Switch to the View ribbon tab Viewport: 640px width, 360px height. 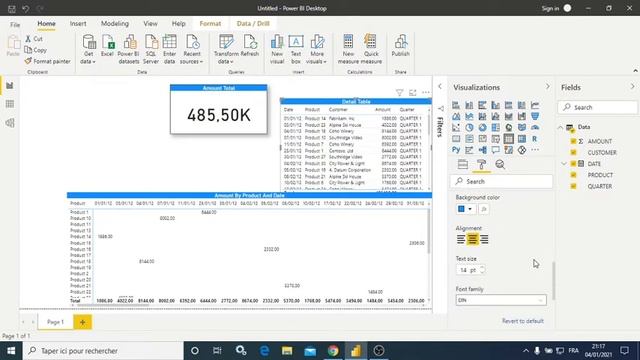point(150,24)
